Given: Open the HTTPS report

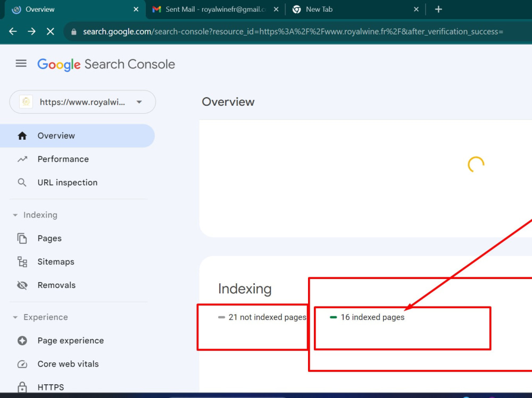Looking at the screenshot, I should (x=51, y=387).
